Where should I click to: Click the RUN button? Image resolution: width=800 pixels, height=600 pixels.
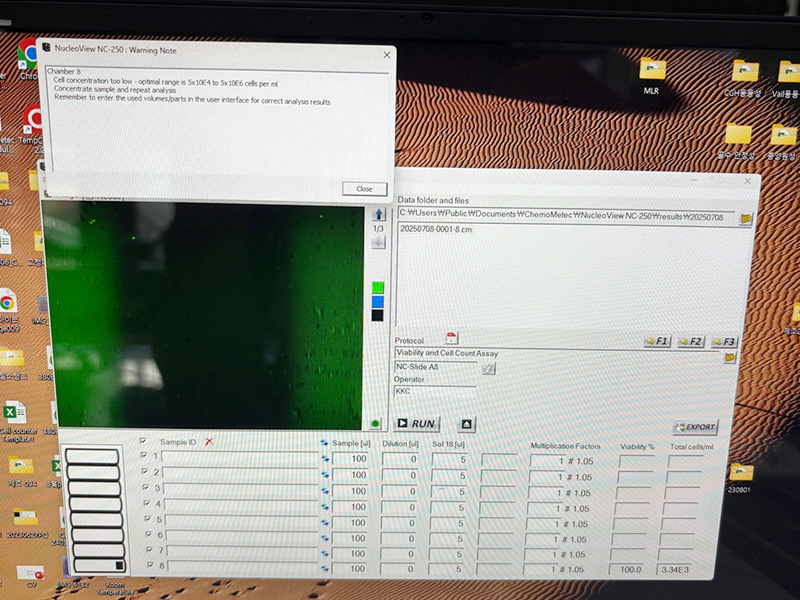click(x=417, y=424)
